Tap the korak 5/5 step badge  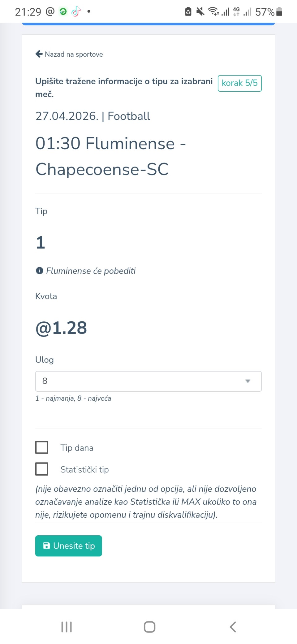(239, 83)
